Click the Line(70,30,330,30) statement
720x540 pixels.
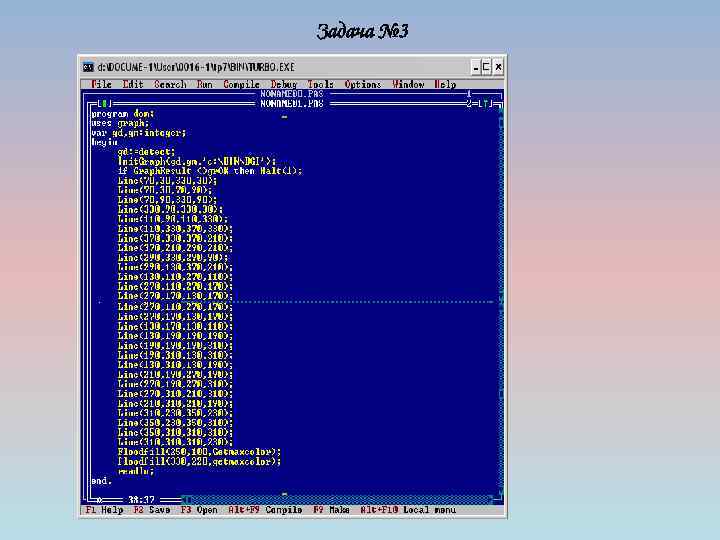click(167, 180)
